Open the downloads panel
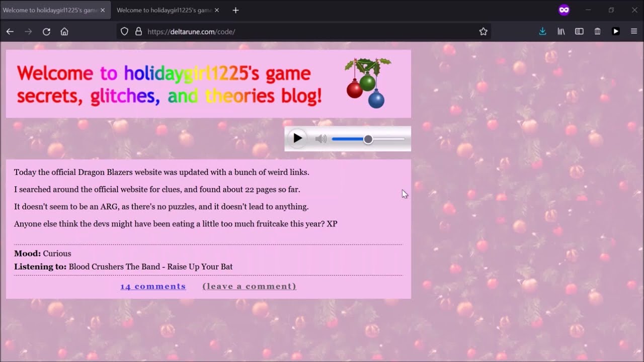Screen dimensions: 644x362 542,32
